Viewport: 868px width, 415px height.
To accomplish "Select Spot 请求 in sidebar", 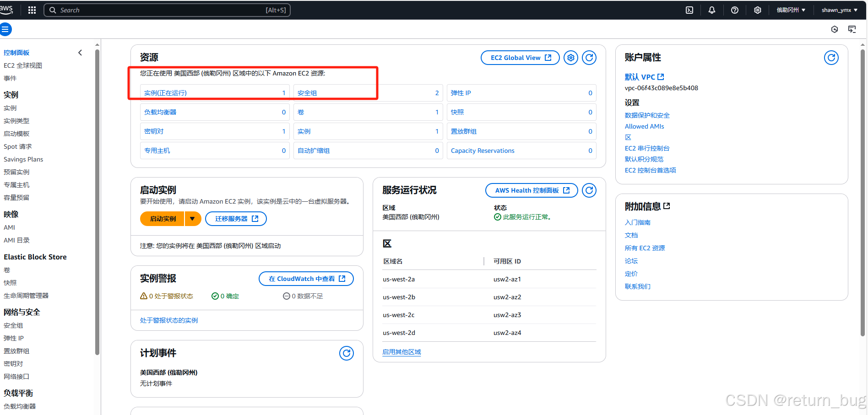I will click(x=18, y=146).
